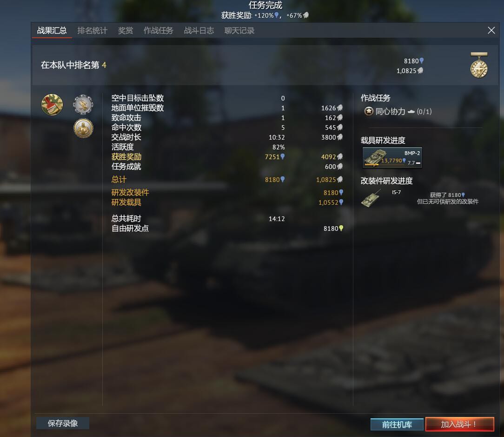504x437 pixels.
Task: Click the 同心协力 battle task star icon
Action: pos(369,111)
